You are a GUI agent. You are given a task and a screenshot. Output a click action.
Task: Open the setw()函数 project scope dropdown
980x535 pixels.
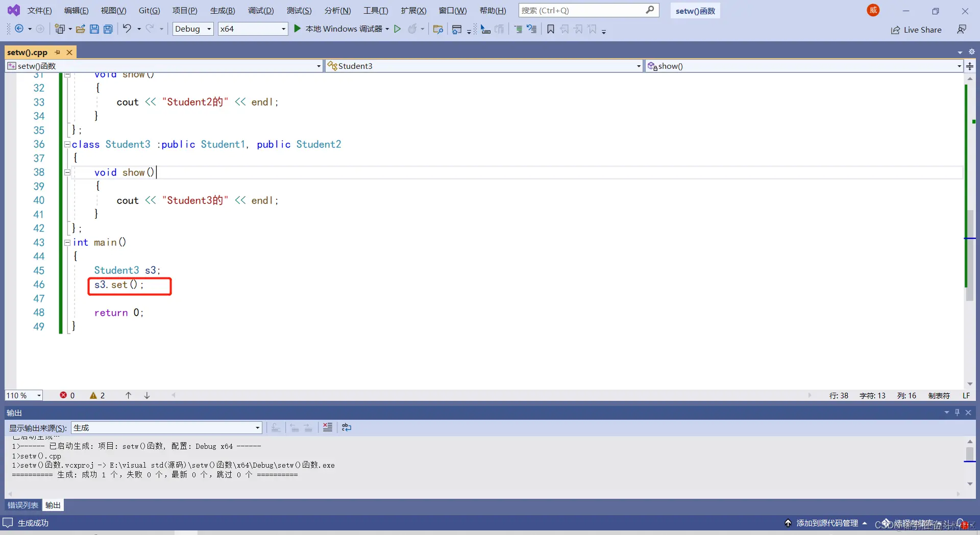pos(164,66)
